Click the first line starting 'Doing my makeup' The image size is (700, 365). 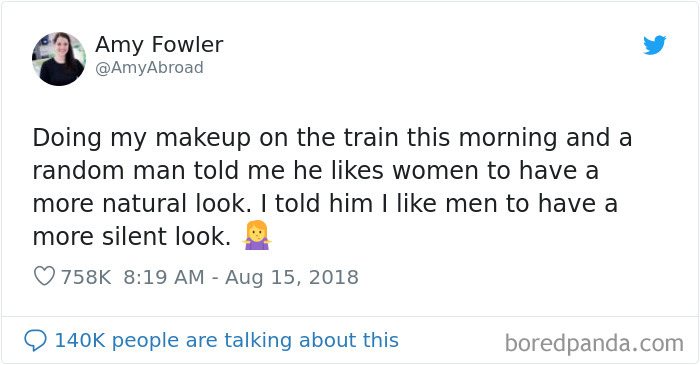(x=332, y=137)
